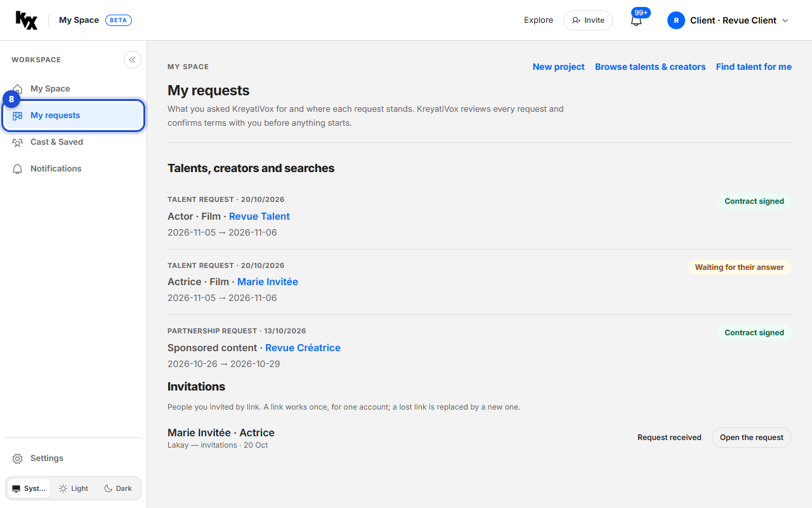The image size is (812, 508).
Task: Click the Settings gear icon
Action: [18, 458]
